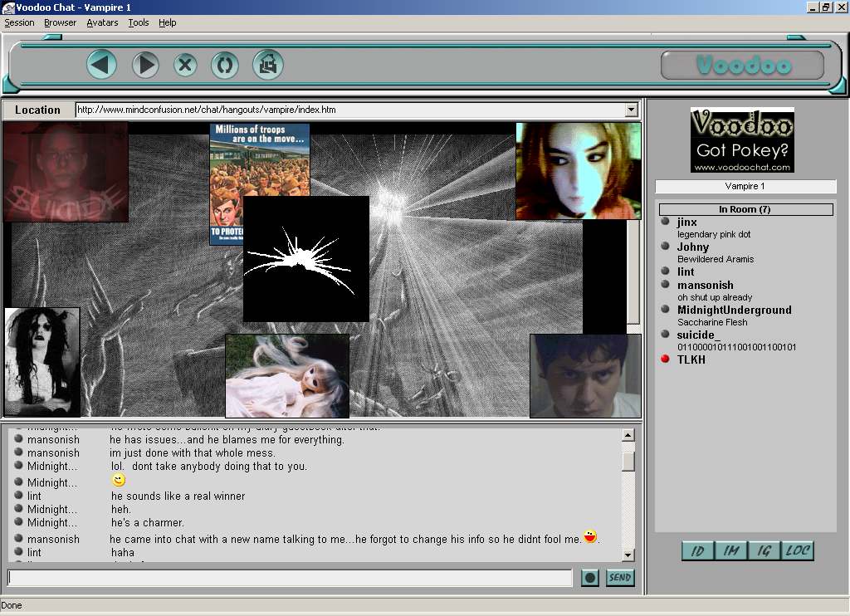Toggle the status dot next to TLKH
This screenshot has height=616, width=850.
click(x=663, y=359)
